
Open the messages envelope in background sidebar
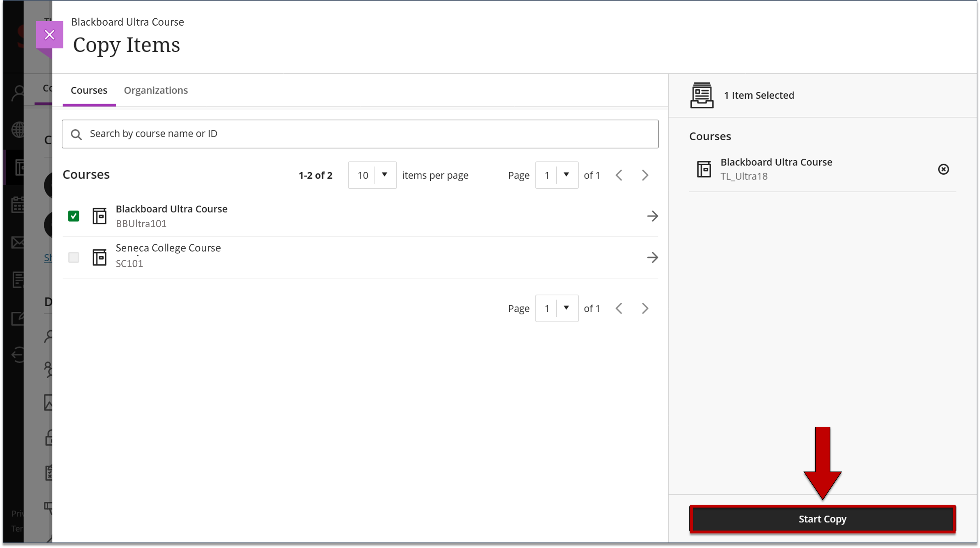tap(17, 242)
